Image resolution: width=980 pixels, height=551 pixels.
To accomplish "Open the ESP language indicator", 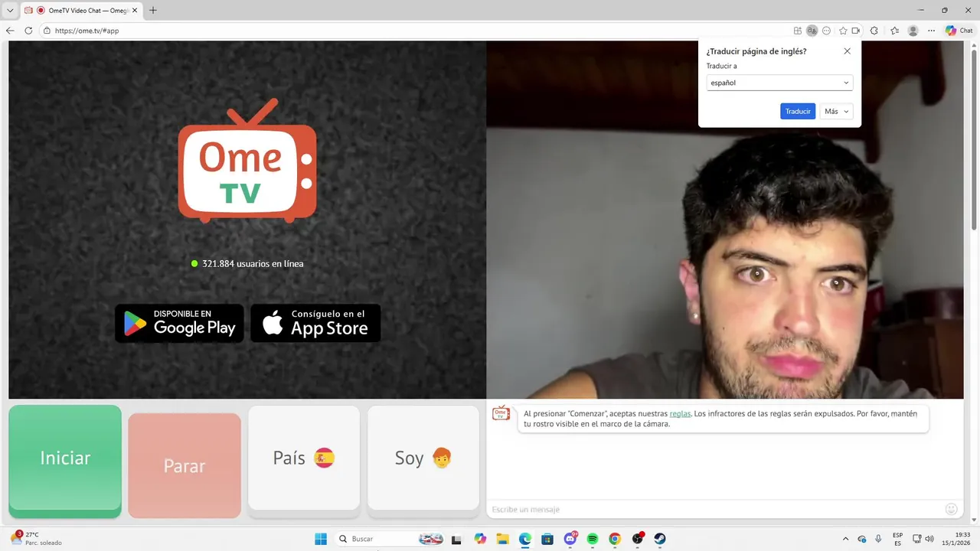I will pyautogui.click(x=897, y=539).
